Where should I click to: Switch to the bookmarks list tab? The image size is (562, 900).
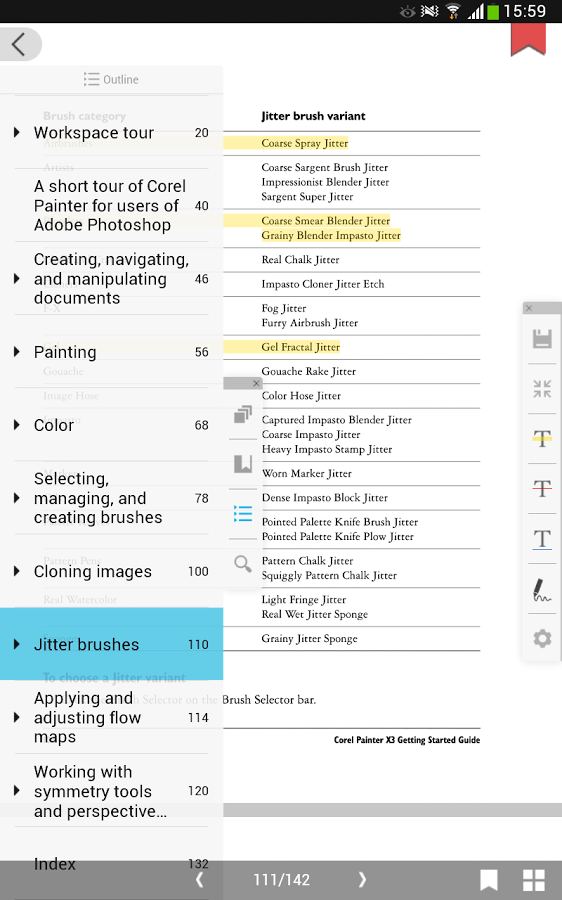243,464
